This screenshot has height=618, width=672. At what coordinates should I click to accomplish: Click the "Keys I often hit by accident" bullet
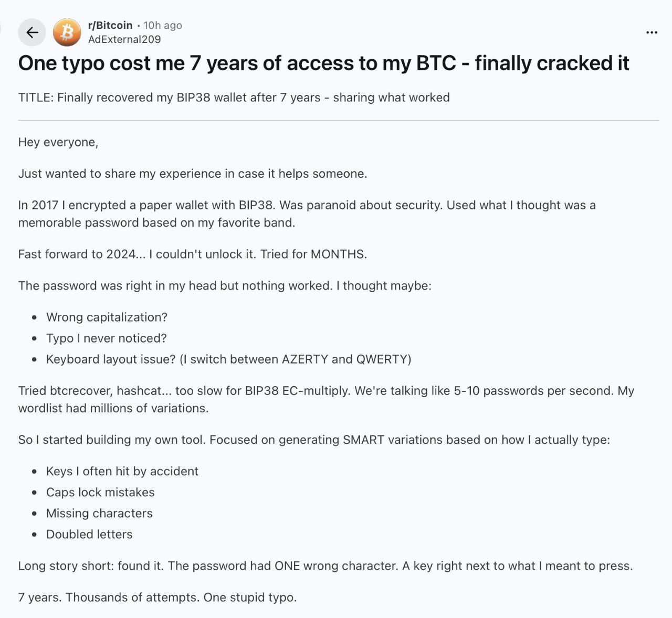[x=122, y=471]
